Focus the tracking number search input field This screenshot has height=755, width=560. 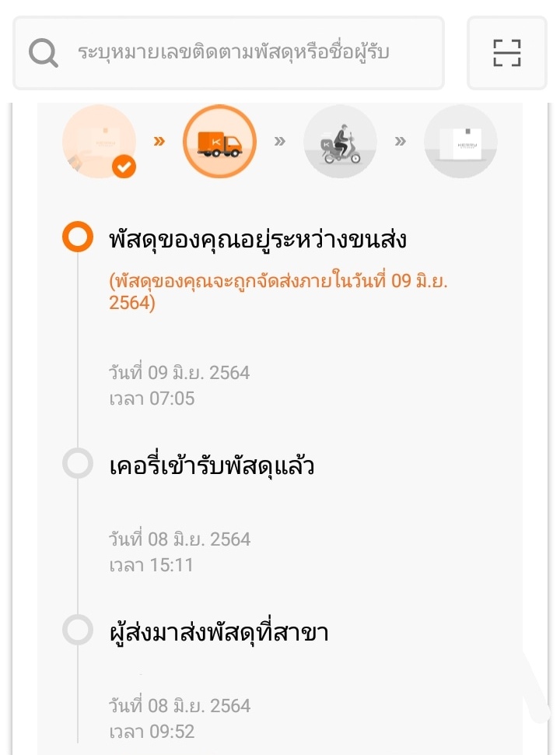[233, 53]
